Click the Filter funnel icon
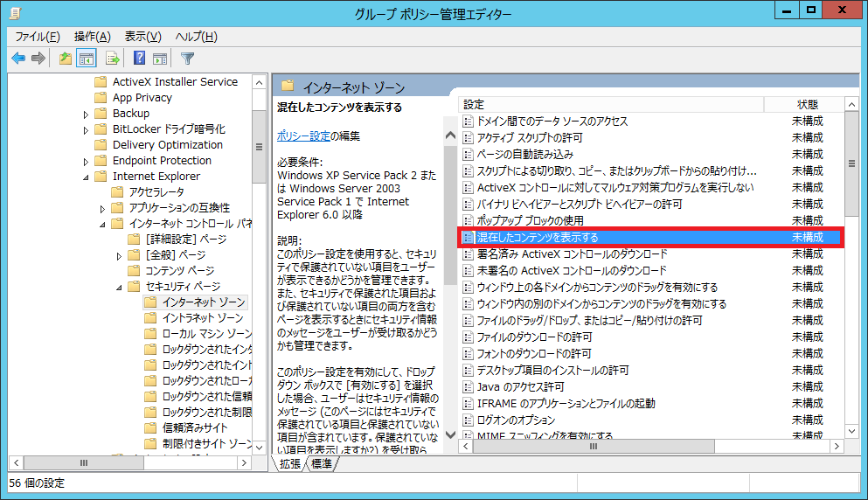The width and height of the screenshot is (868, 500). [x=188, y=59]
